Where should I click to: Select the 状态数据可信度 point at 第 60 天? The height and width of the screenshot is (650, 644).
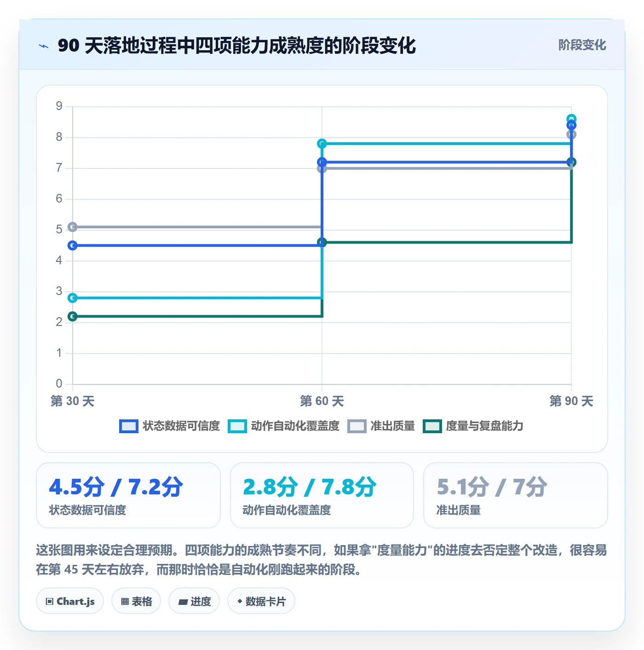[x=322, y=162]
